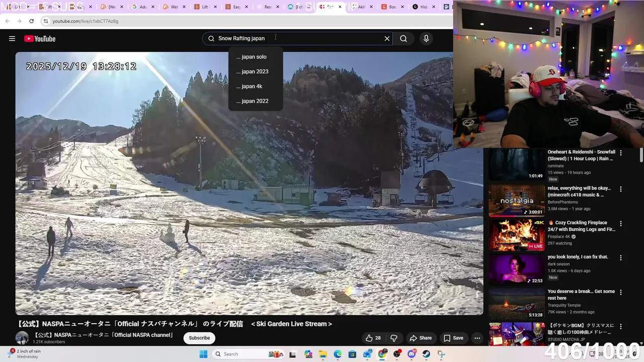Choose the '... japan 2022' suggestion
This screenshot has width=644, height=362.
tap(256, 101)
